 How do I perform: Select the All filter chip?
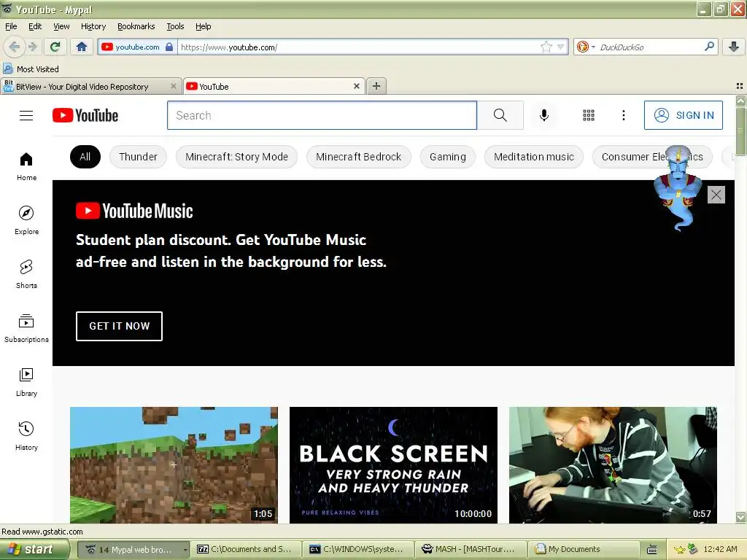tap(85, 157)
